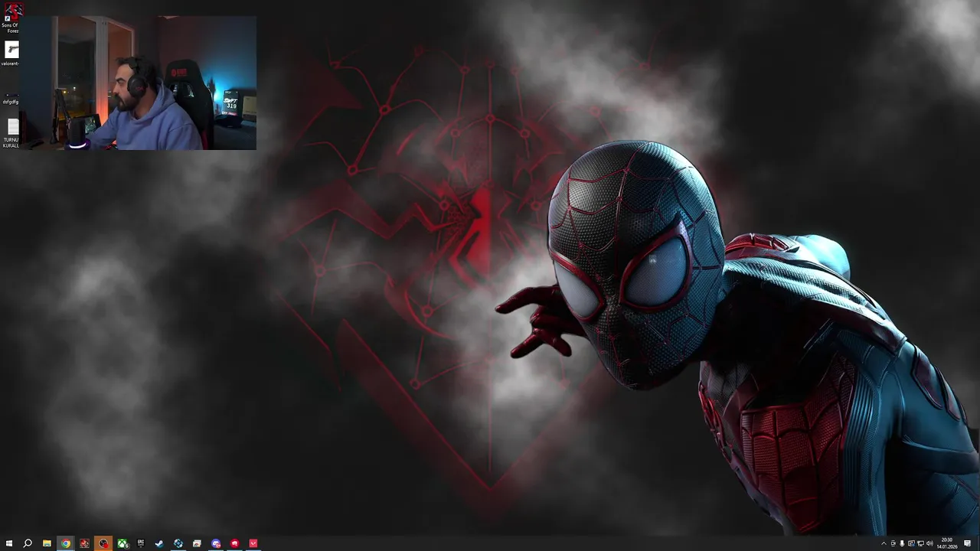Open the red square app at taskbar end
This screenshot has width=980, height=551.
point(253,543)
